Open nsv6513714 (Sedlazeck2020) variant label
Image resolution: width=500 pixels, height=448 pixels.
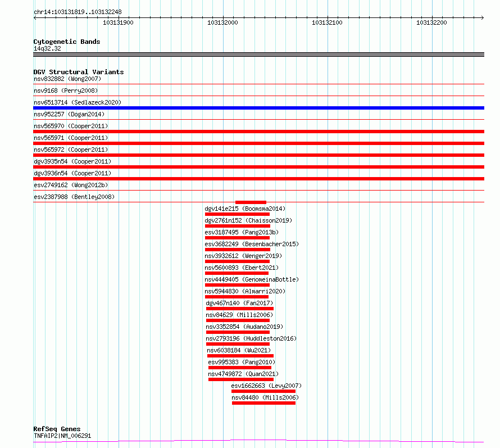pyautogui.click(x=78, y=102)
